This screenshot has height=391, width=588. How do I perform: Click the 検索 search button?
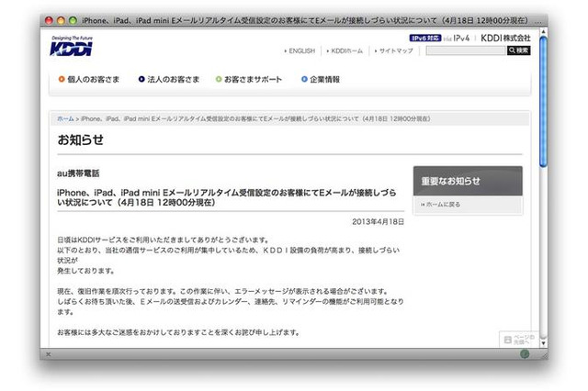518,50
